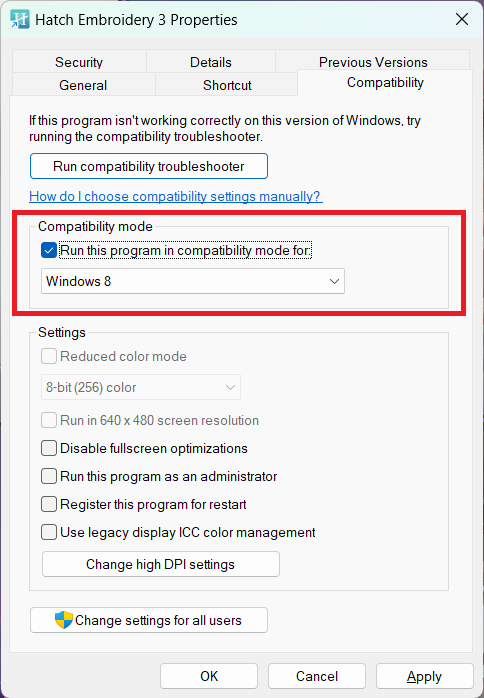Image resolution: width=484 pixels, height=698 pixels.
Task: Tick Register this program for restart
Action: tap(49, 504)
